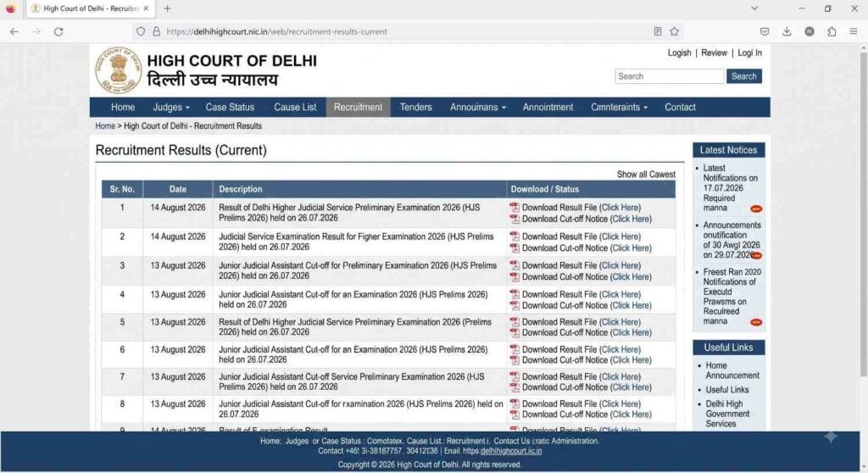Screen dimensions: 868x473
Task: Expand the Annouimans dropdown menu
Action: point(478,108)
